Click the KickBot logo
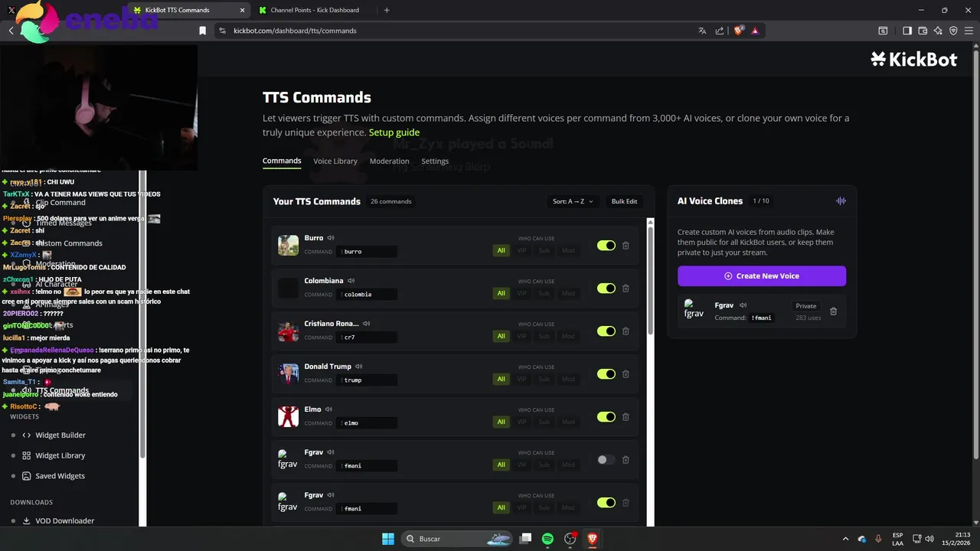 coord(914,60)
